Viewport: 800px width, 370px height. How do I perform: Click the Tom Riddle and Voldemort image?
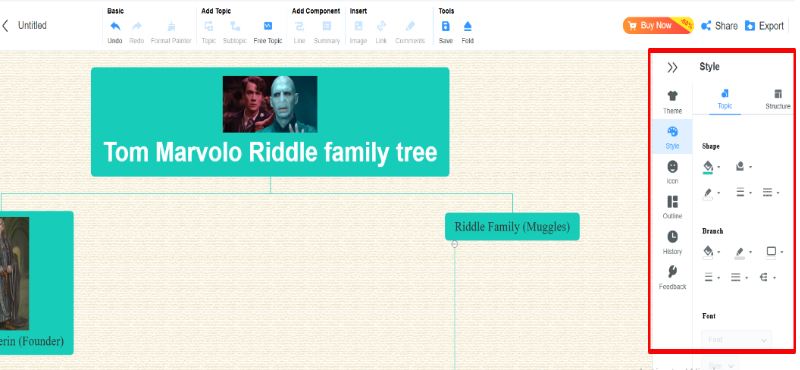click(270, 104)
